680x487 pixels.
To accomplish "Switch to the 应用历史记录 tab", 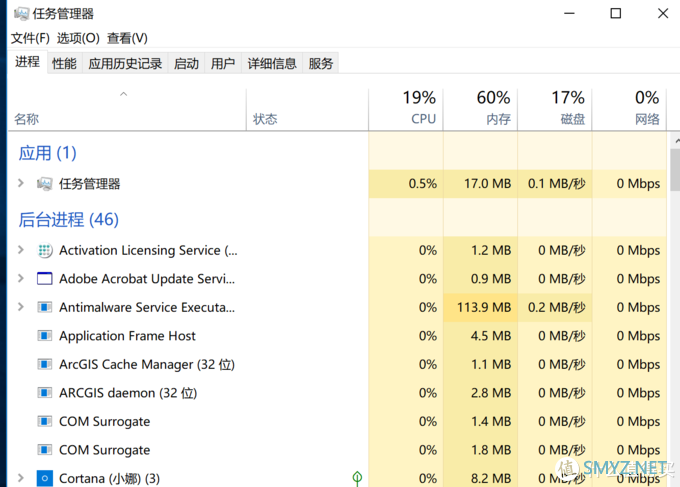I will click(x=125, y=64).
